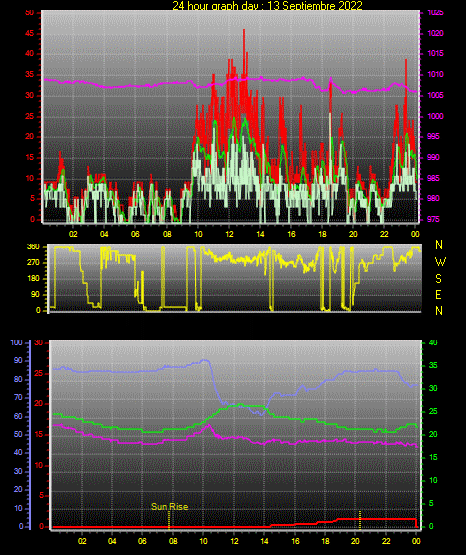Click the magenta pressure line near hour 06
Image resolution: width=466 pixels, height=555 pixels.
135,86
